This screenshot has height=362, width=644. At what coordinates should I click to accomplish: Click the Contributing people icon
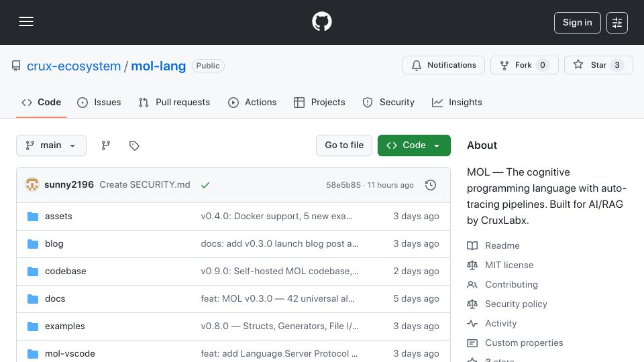click(472, 284)
